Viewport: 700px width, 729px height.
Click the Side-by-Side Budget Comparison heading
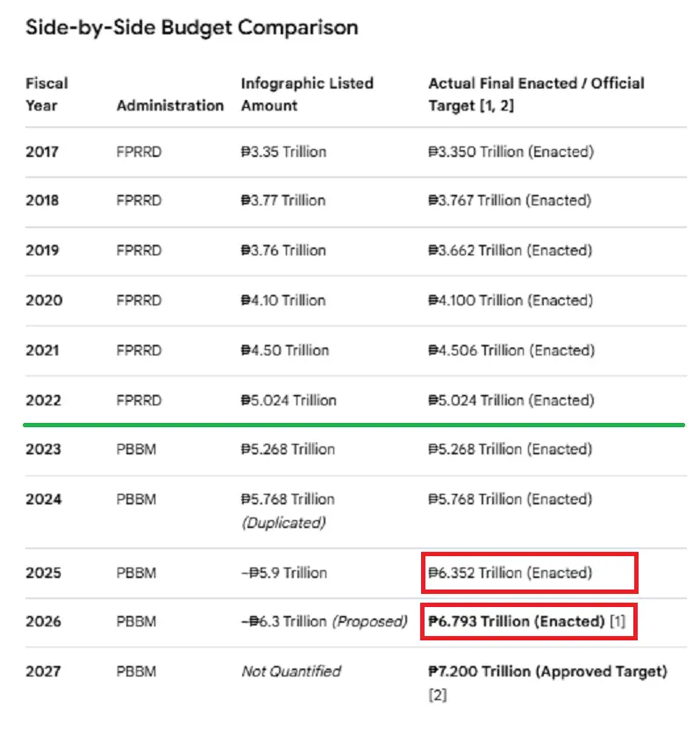click(191, 27)
